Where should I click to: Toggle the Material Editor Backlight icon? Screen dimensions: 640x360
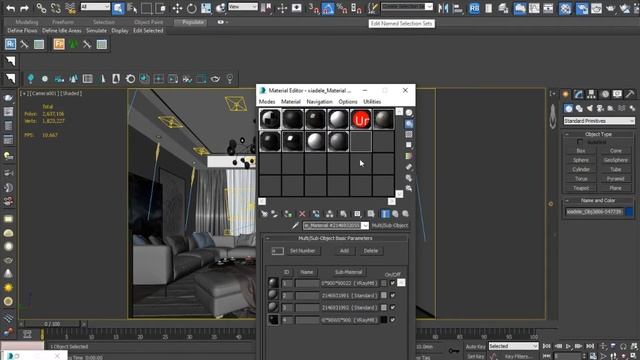pos(409,124)
